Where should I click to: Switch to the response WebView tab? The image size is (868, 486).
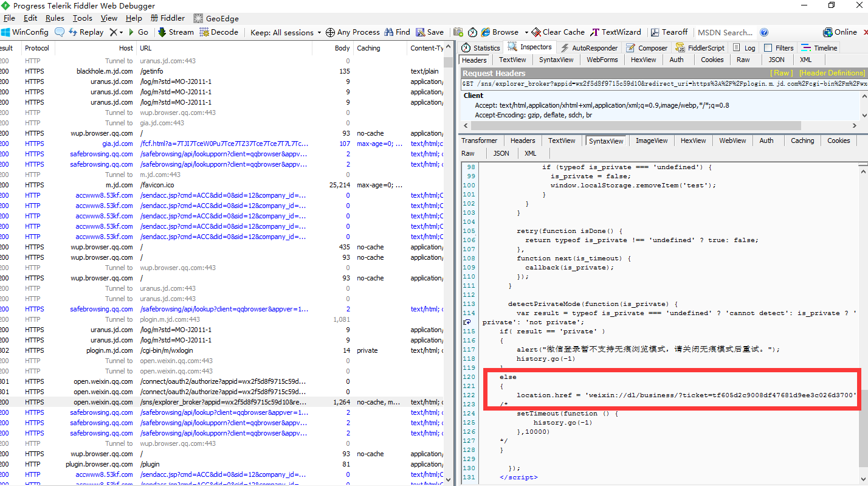click(x=732, y=141)
